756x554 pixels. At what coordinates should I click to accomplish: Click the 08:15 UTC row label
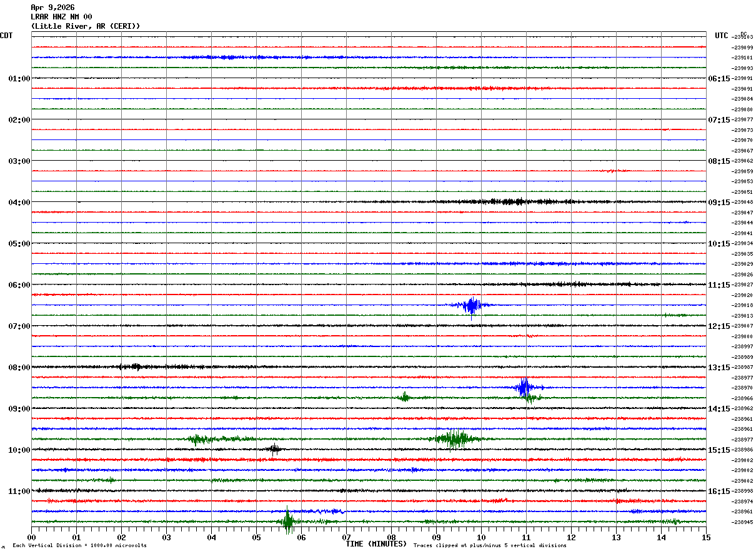(x=719, y=161)
